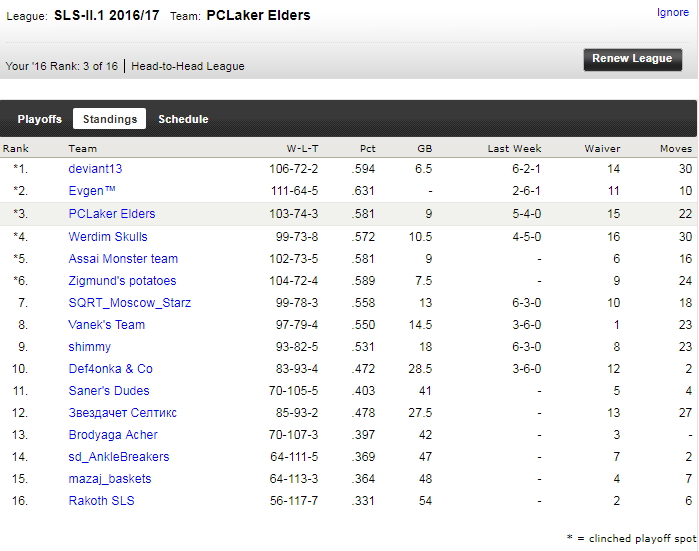
Task: Click the Moves column header
Action: pyautogui.click(x=676, y=148)
